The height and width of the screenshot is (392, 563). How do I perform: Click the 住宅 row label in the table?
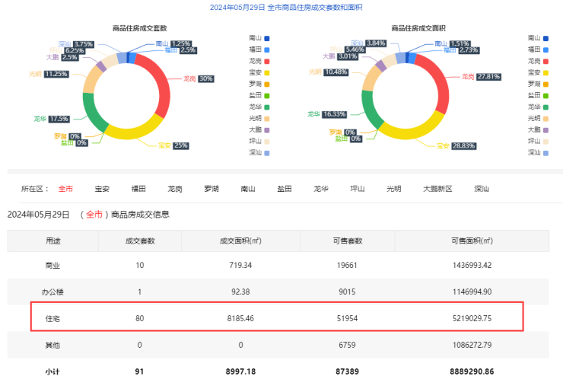point(52,317)
